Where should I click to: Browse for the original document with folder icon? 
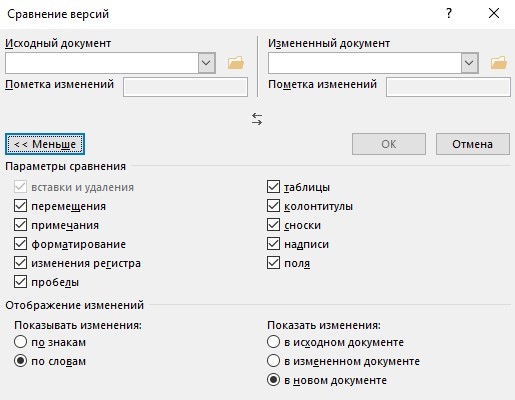coord(236,63)
